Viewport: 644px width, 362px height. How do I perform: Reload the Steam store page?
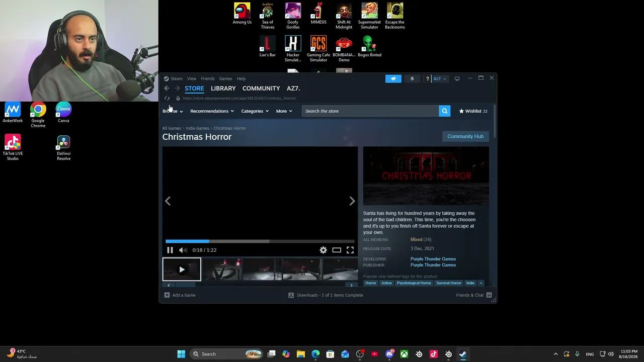pos(167,99)
